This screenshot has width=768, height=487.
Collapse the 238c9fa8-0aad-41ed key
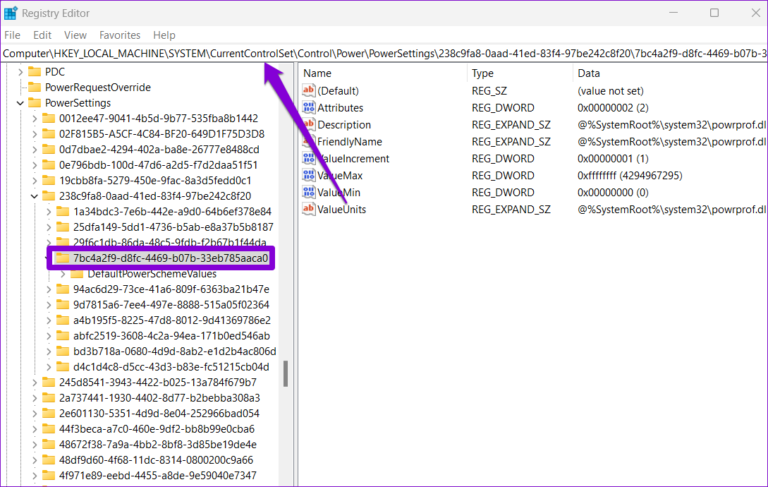coord(34,196)
